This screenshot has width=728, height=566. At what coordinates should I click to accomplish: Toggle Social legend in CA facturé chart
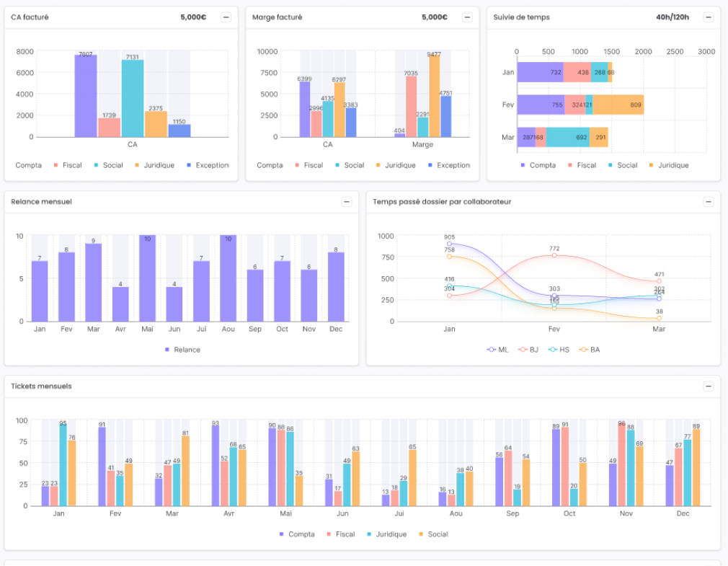tap(109, 165)
